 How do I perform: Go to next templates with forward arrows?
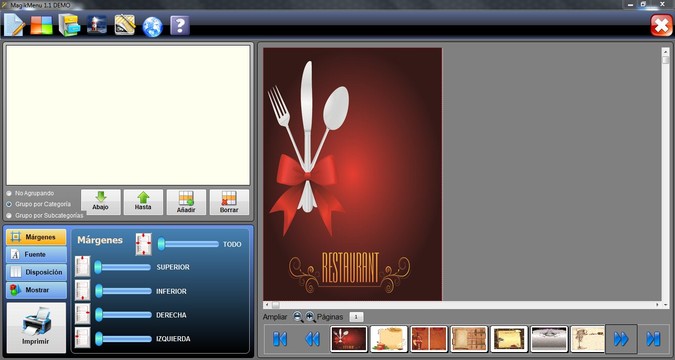click(x=621, y=339)
